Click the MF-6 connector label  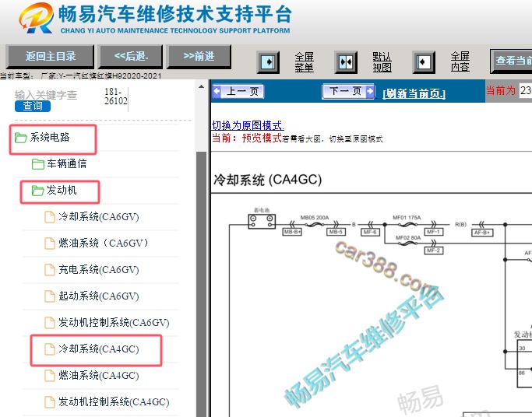[370, 232]
